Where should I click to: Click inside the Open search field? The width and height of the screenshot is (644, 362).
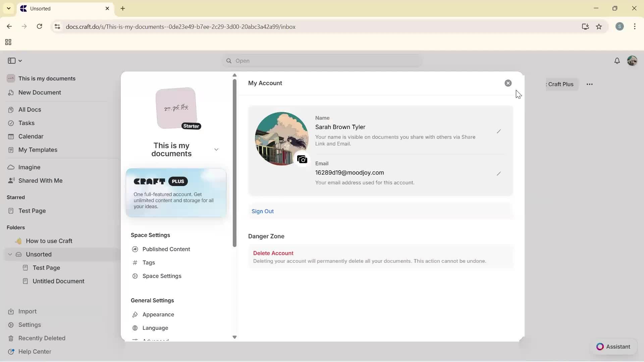pyautogui.click(x=322, y=61)
